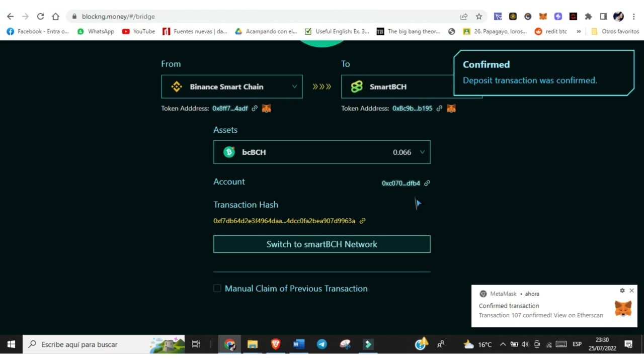The height and width of the screenshot is (362, 644).
Task: Enable Manual Claim of Previous Transaction
Action: (x=217, y=288)
